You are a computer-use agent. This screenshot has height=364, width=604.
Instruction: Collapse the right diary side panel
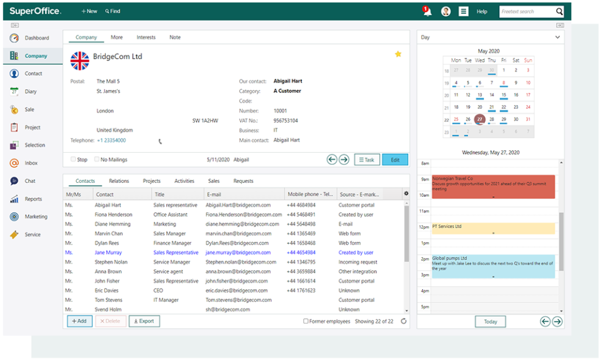560,25
